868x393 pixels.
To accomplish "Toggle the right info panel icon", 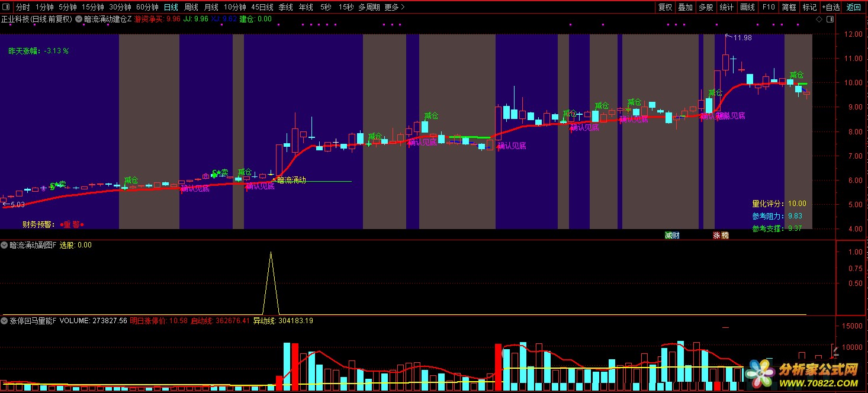I will point(830,19).
